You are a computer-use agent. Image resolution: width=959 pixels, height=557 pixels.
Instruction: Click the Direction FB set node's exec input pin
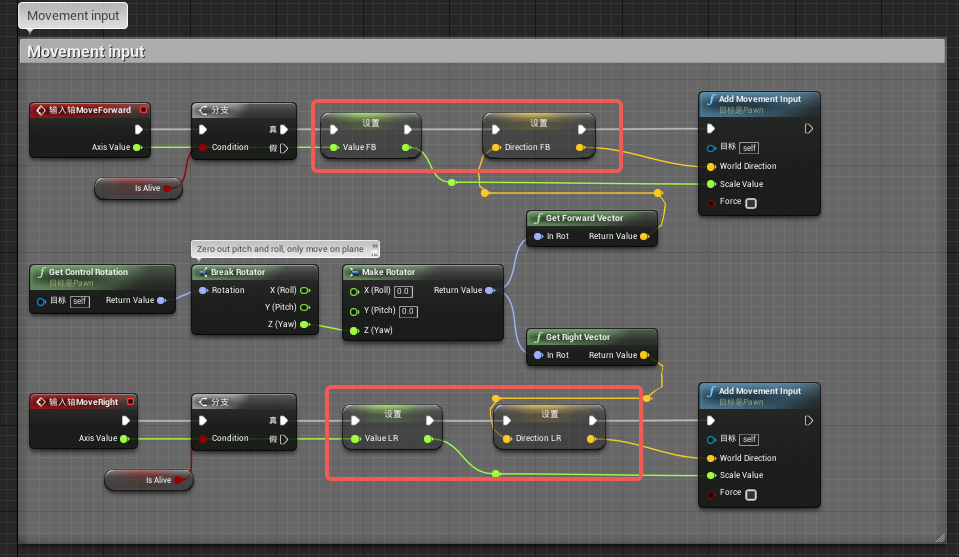(x=496, y=130)
